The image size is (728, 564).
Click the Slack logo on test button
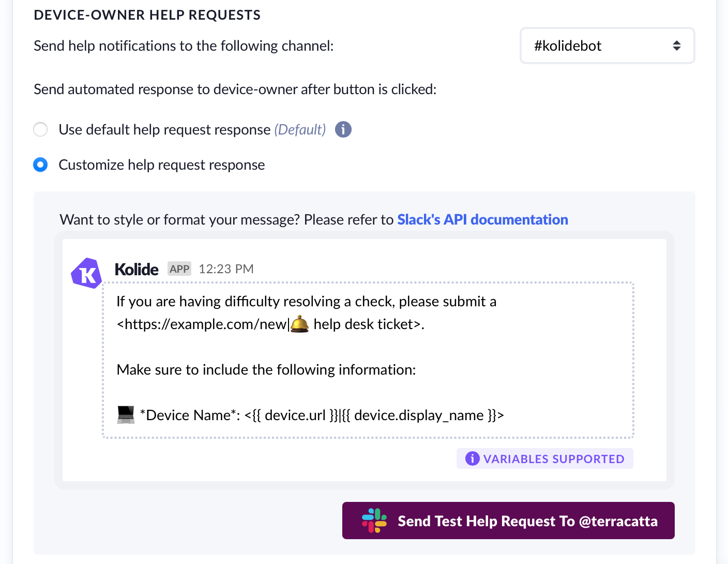click(374, 521)
